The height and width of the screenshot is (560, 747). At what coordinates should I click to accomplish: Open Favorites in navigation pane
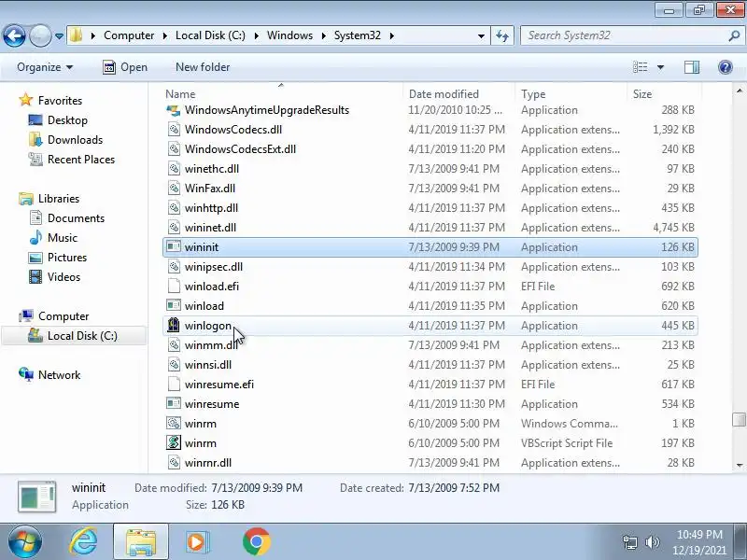click(x=60, y=101)
